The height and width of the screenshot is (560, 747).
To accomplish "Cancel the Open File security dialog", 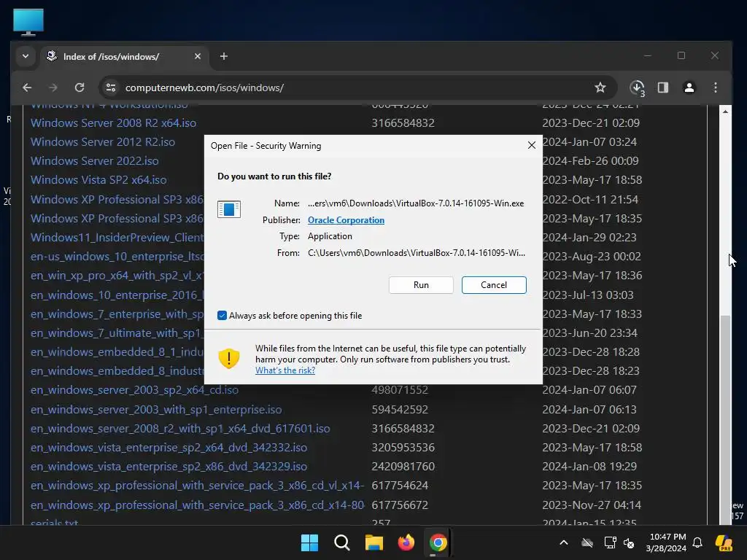I will click(494, 285).
